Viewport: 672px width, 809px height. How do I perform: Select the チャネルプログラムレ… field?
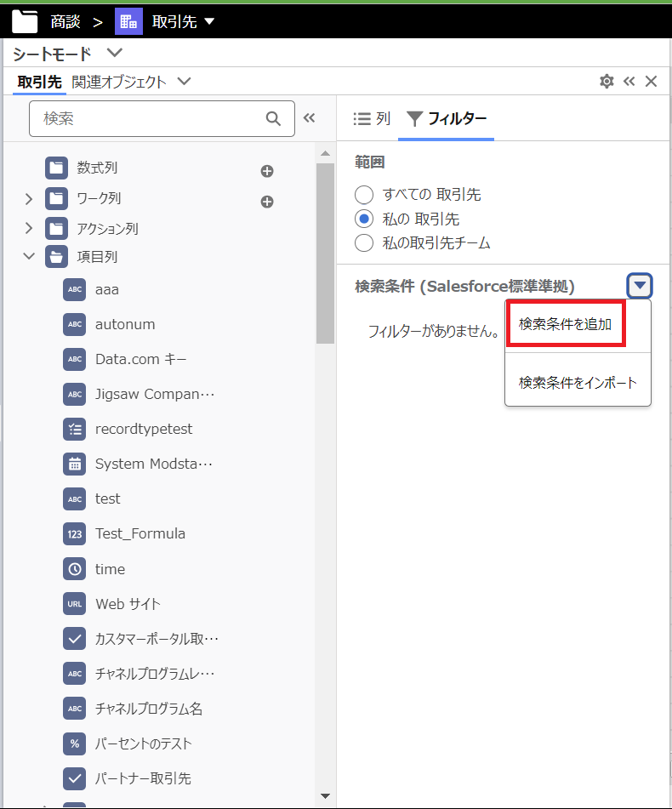click(x=155, y=674)
